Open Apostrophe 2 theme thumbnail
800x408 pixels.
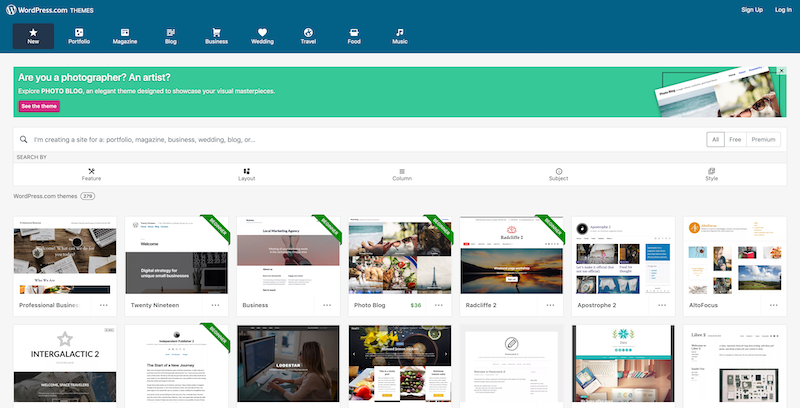[623, 256]
